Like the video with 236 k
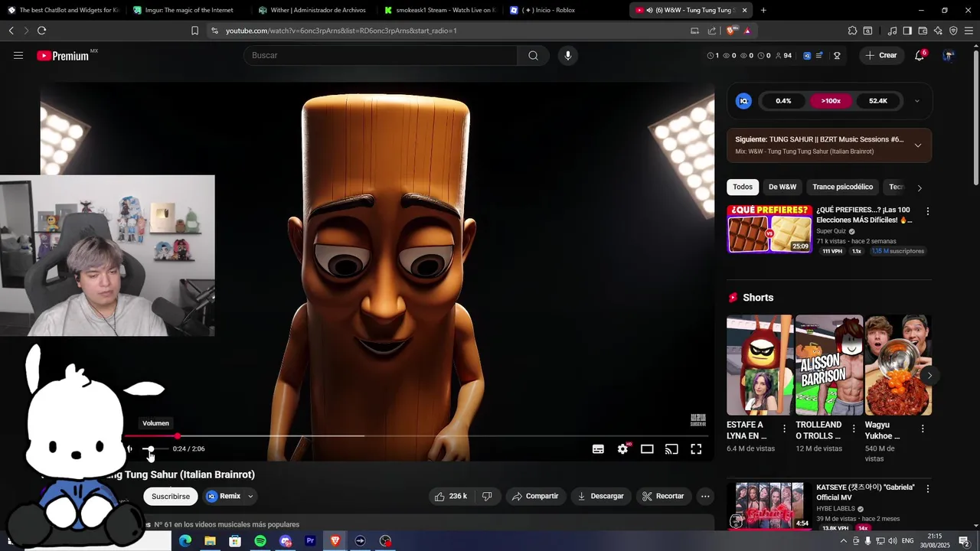 tap(451, 496)
